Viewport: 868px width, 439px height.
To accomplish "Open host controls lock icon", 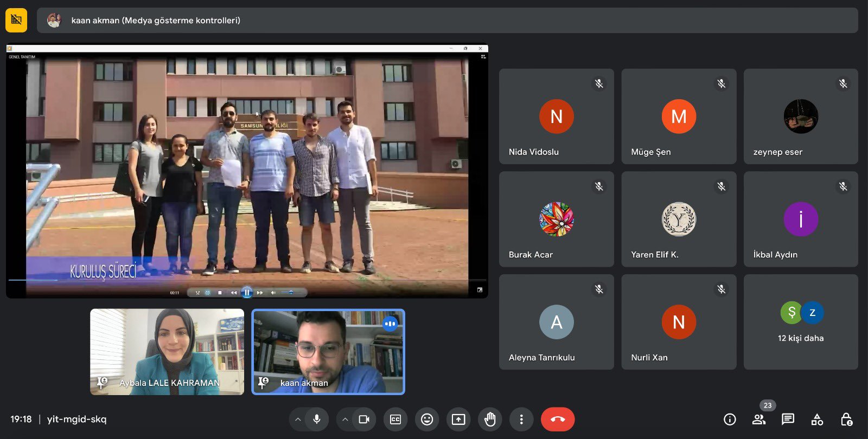I will tap(846, 419).
